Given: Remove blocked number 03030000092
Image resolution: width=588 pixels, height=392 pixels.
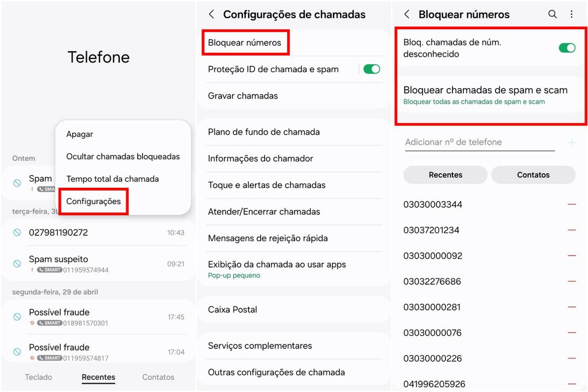Looking at the screenshot, I should point(571,256).
